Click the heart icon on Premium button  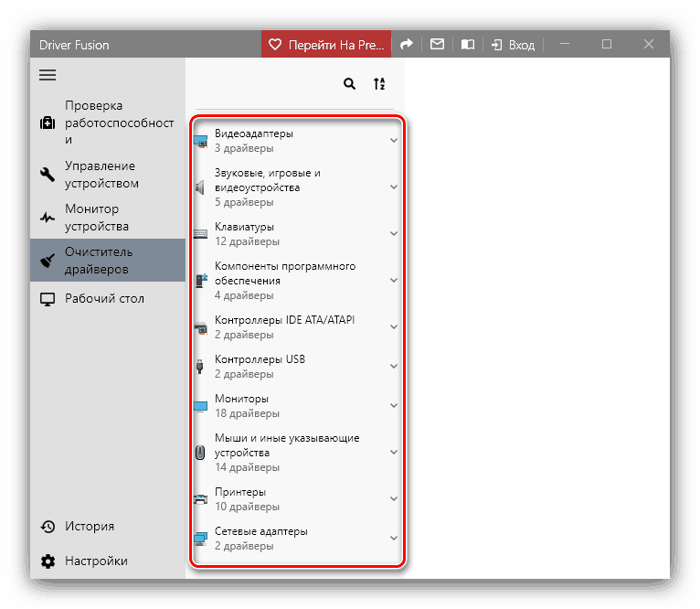coord(275,44)
